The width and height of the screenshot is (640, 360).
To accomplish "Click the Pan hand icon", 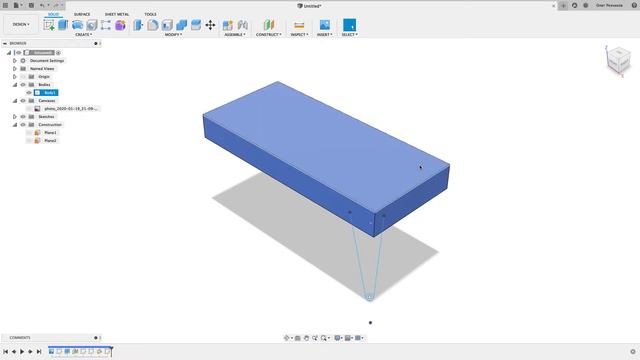I will tap(306, 338).
